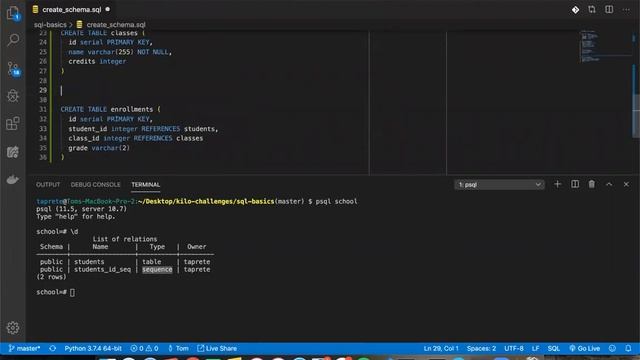Click the create_schema.sql breadcrumb item
The width and height of the screenshot is (640, 360).
point(116,25)
